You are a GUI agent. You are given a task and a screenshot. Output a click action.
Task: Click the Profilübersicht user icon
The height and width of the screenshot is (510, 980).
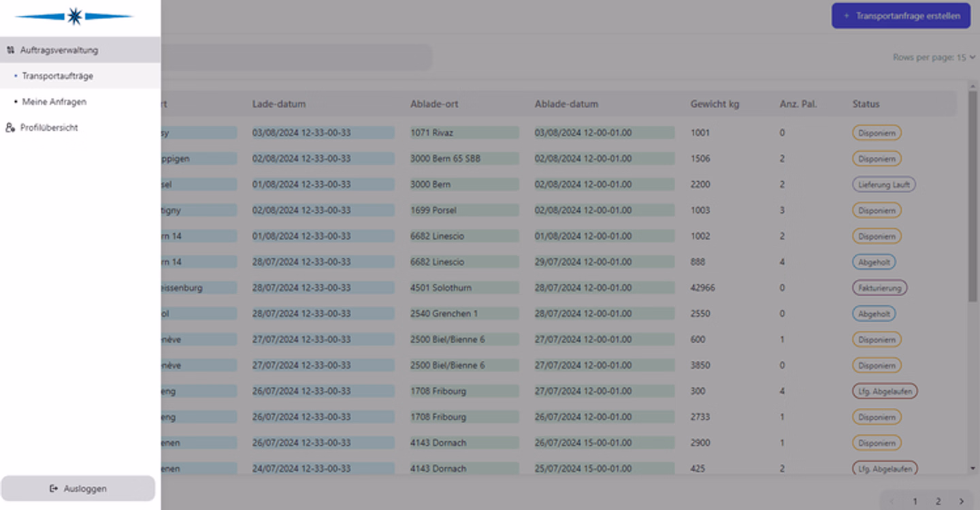10,127
